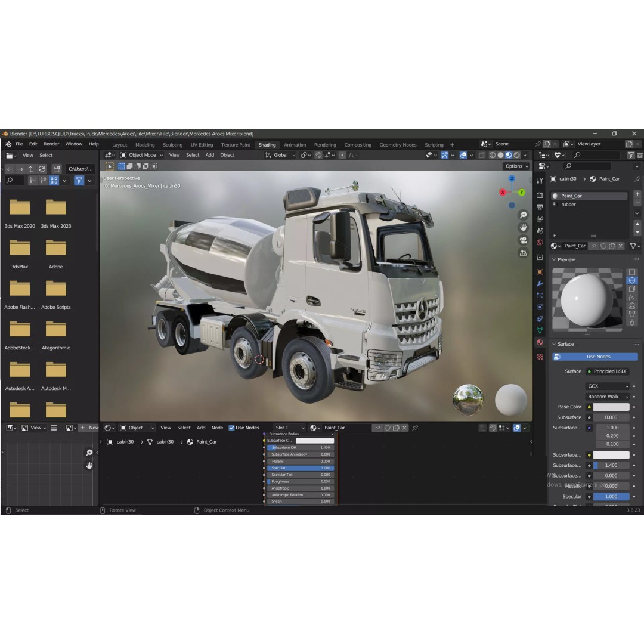Open the 3D viewport Add menu
The image size is (644, 644).
[209, 155]
